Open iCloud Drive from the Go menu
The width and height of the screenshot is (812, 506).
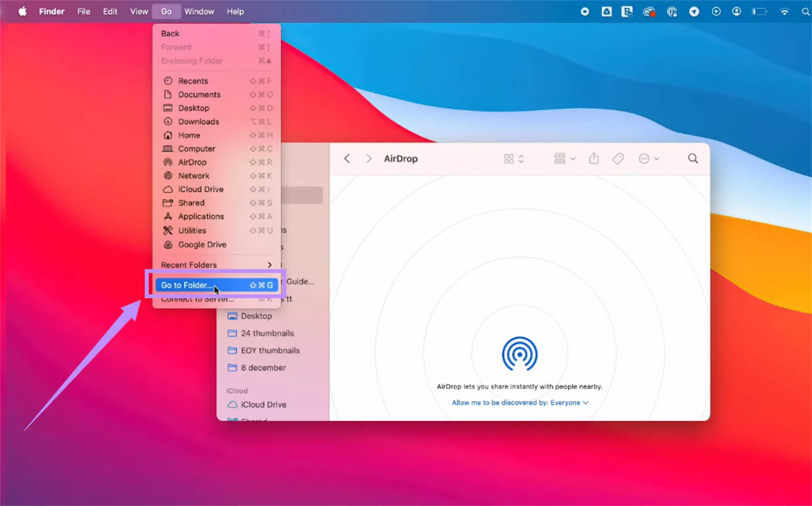pos(201,189)
